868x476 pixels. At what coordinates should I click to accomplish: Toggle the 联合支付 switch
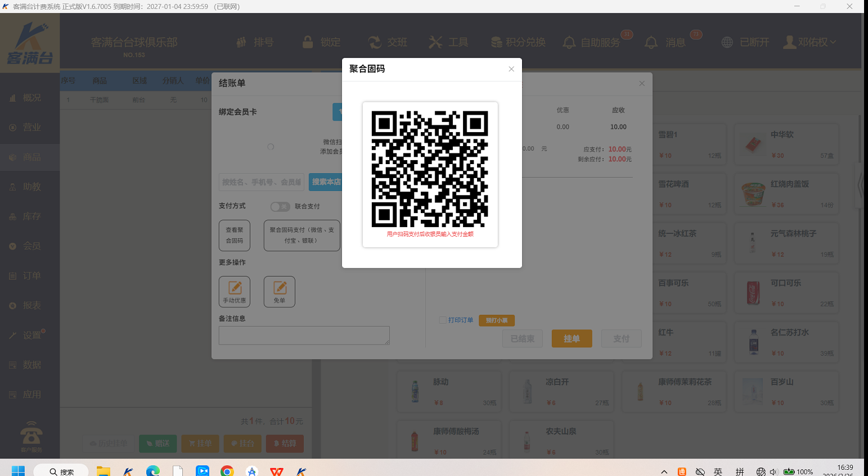coord(280,206)
